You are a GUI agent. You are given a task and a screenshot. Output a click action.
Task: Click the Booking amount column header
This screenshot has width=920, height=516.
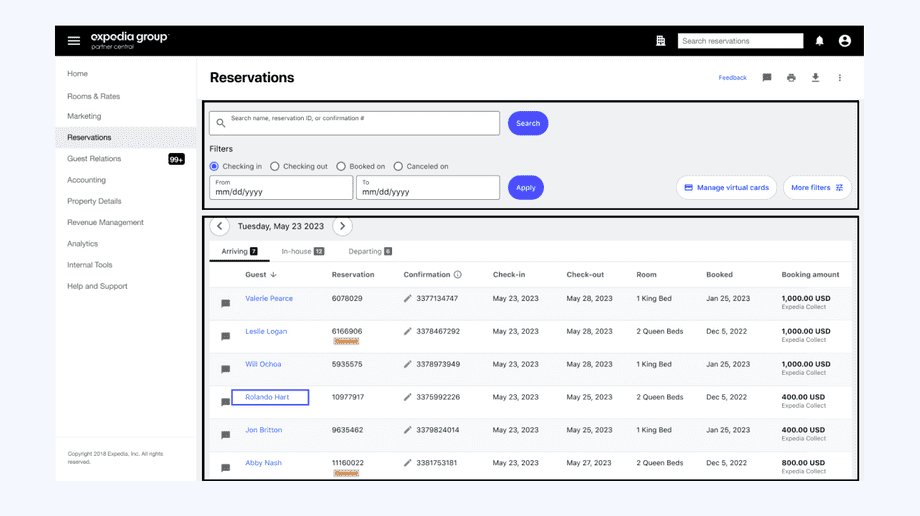tap(810, 274)
